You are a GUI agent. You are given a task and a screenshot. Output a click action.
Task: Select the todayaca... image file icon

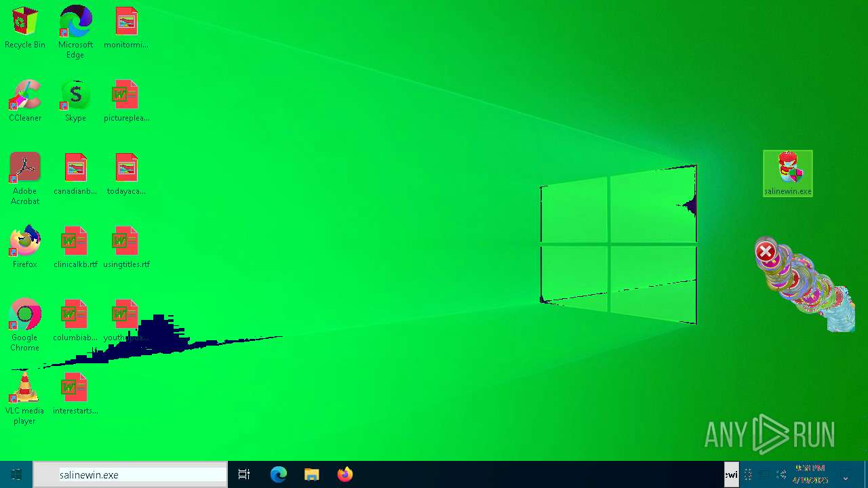pyautogui.click(x=126, y=174)
